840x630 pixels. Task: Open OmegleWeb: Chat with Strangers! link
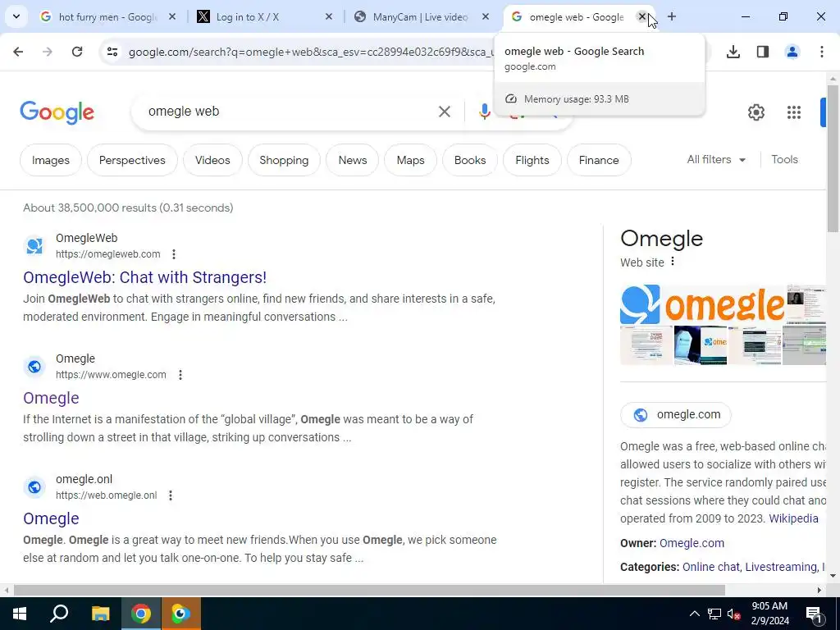pyautogui.click(x=144, y=277)
